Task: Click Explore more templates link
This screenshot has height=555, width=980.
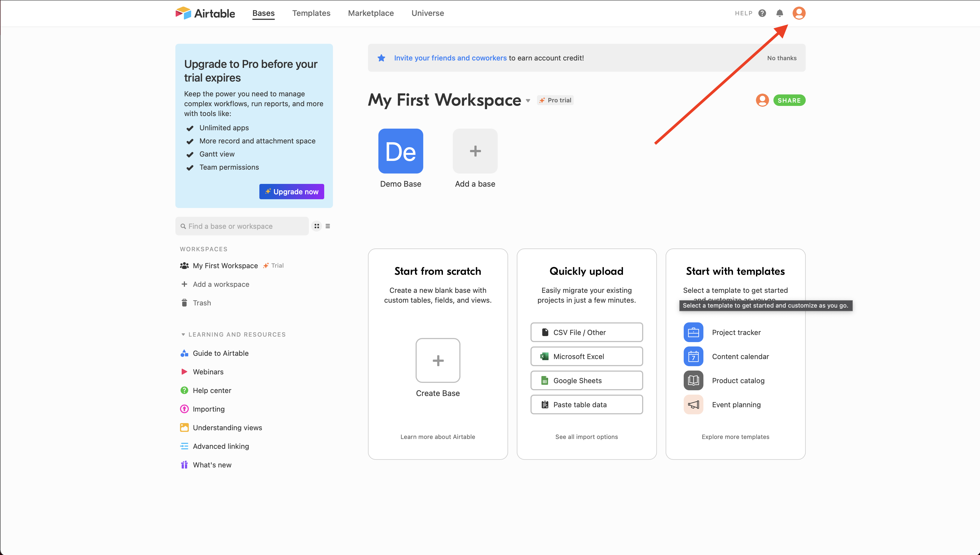Action: click(735, 437)
